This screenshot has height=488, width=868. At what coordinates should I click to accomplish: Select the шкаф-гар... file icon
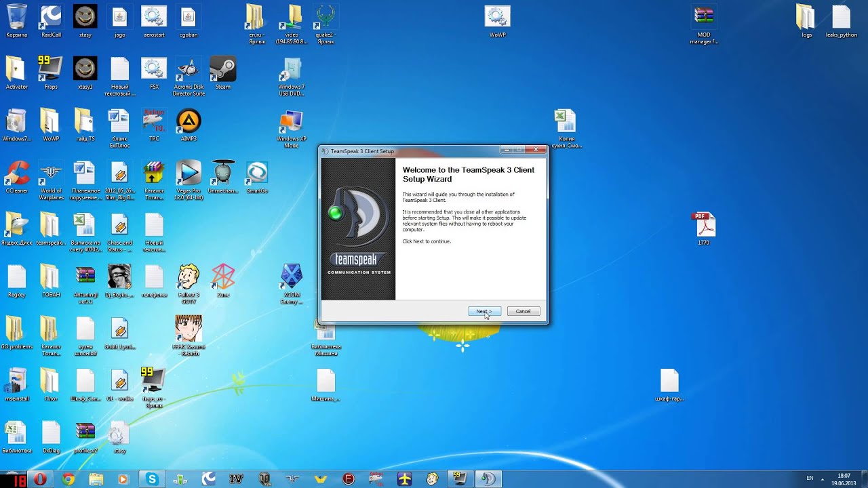point(669,385)
